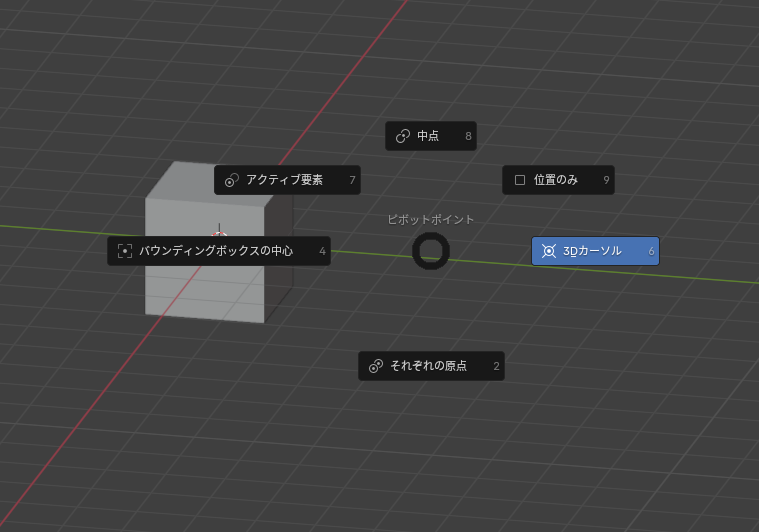Viewport: 759px width, 532px height.
Task: Click the バウンディングボックスの中心 bracket icon
Action: click(x=125, y=251)
